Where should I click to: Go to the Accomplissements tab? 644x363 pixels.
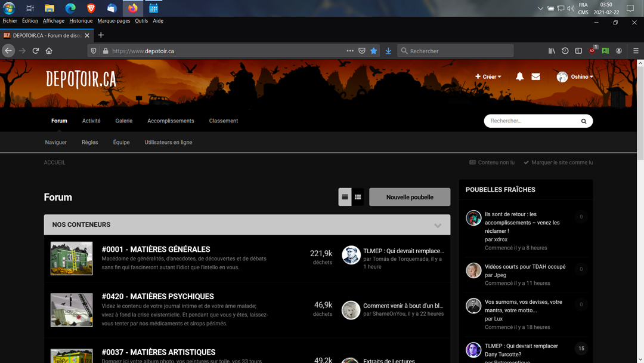coord(171,121)
